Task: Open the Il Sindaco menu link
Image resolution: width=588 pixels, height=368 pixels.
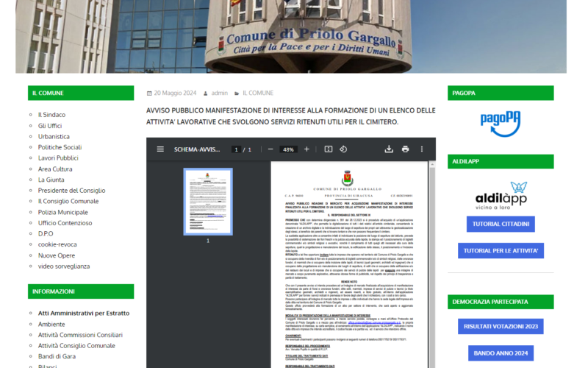Action: click(51, 115)
